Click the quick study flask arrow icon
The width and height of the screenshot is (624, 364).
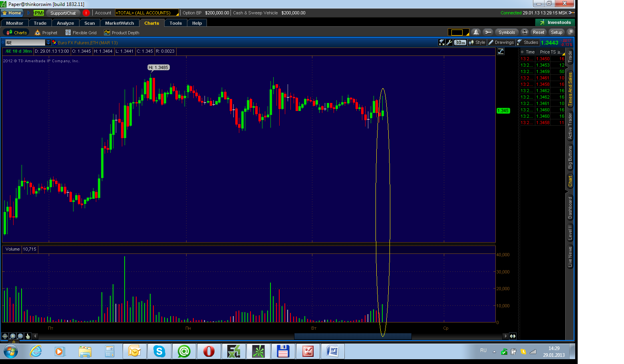click(x=441, y=42)
